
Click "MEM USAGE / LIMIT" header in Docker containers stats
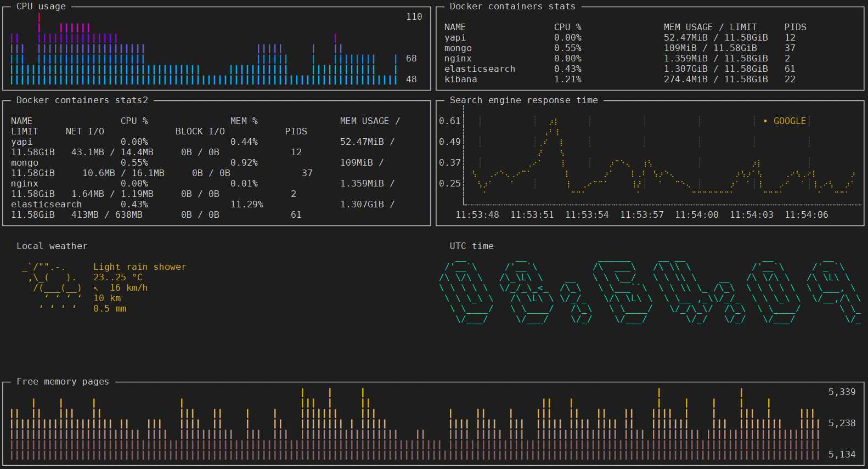[711, 27]
